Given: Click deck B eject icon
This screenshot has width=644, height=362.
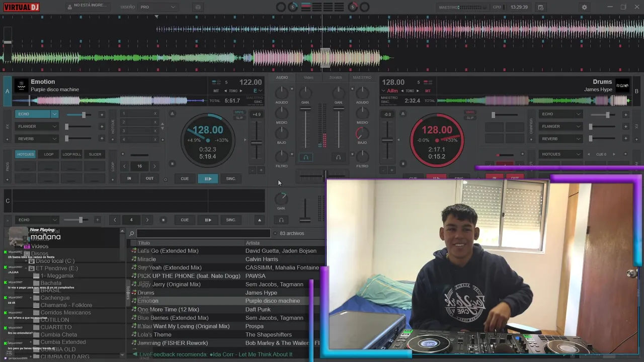Looking at the screenshot, I should point(403,114).
